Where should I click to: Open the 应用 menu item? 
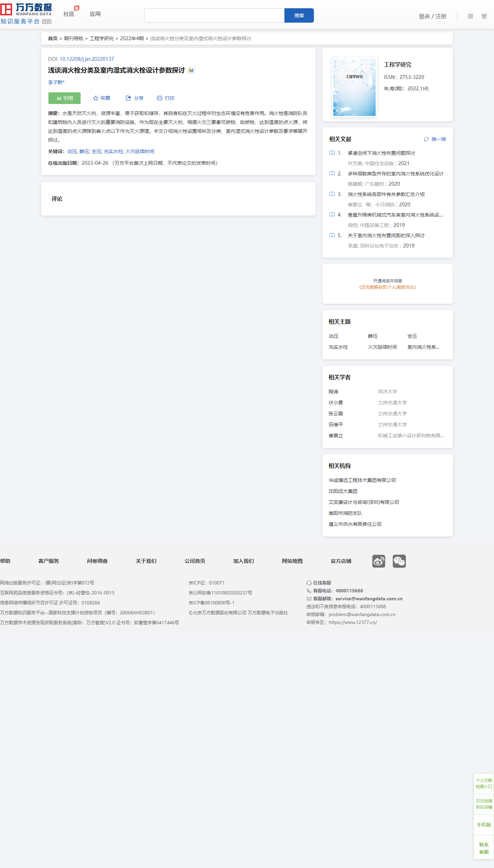pos(95,14)
